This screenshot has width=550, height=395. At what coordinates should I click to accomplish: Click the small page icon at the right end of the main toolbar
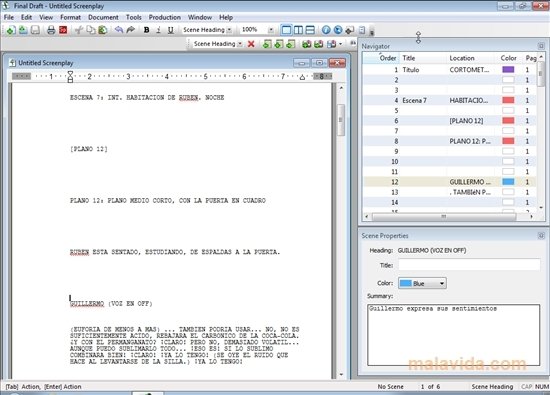[363, 30]
